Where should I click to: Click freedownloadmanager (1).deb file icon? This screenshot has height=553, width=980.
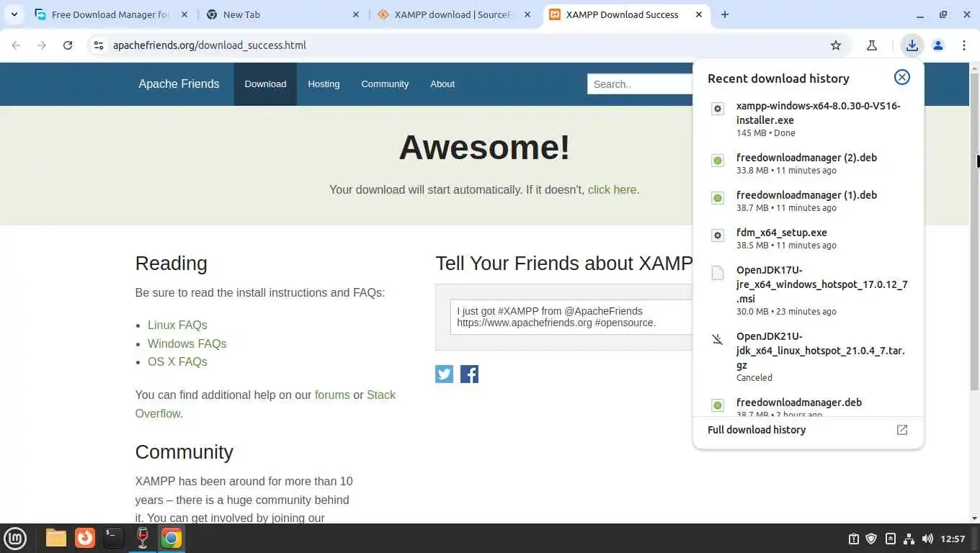click(717, 198)
